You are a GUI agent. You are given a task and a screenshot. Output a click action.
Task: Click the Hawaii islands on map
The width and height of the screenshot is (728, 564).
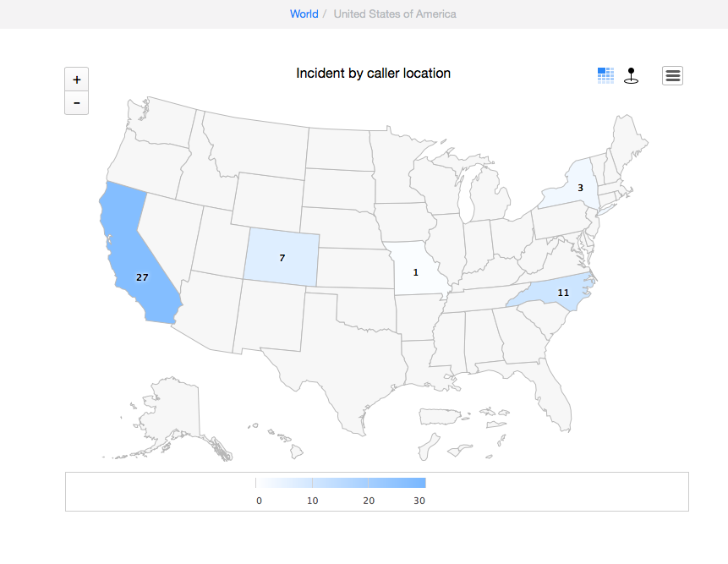(x=283, y=440)
